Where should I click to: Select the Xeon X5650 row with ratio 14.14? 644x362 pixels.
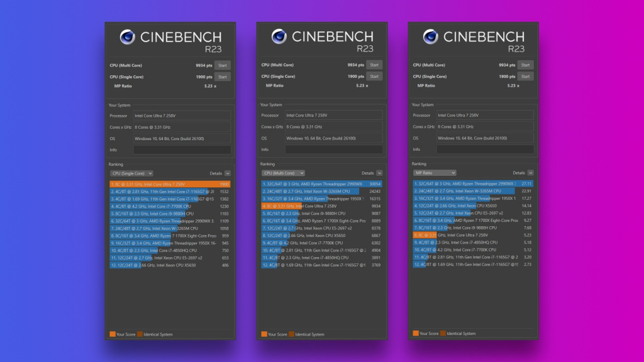473,206
